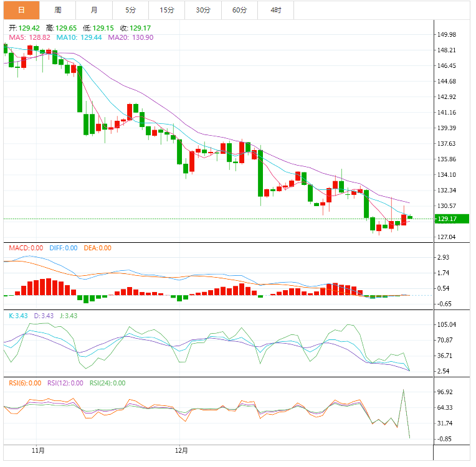The height and width of the screenshot is (467, 476).
Task: Click the RSI(12):0.00 label
Action: coord(65,383)
